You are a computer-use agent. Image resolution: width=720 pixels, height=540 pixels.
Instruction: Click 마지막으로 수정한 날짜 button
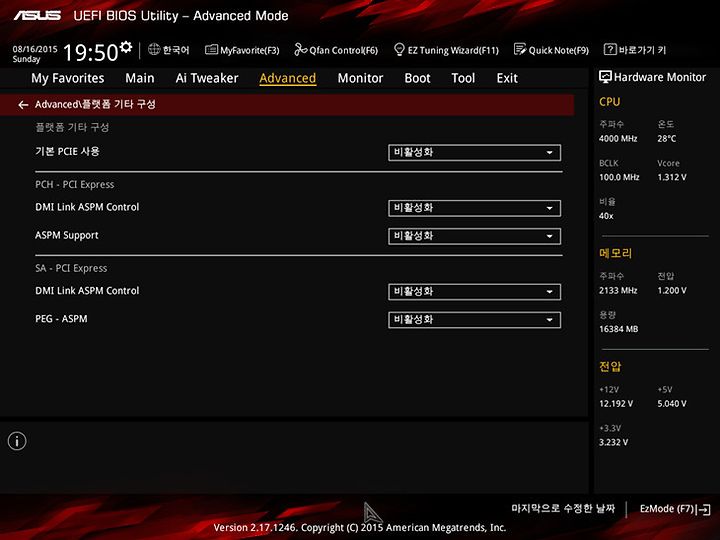pyautogui.click(x=563, y=509)
